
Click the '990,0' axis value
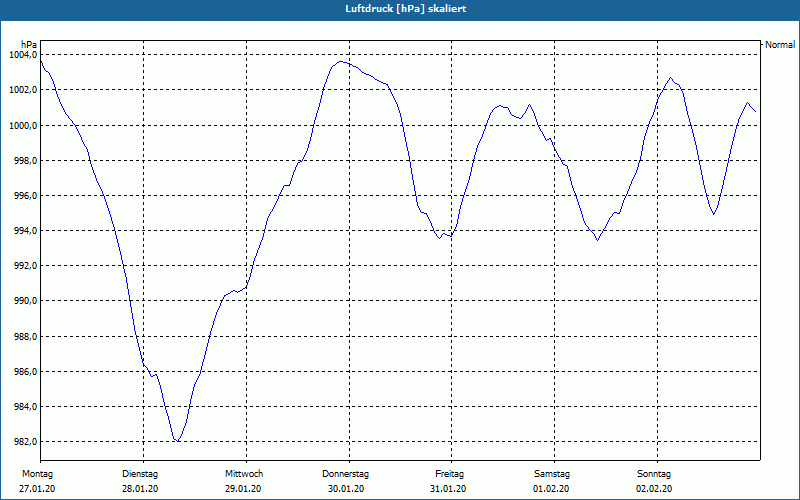pyautogui.click(x=26, y=301)
